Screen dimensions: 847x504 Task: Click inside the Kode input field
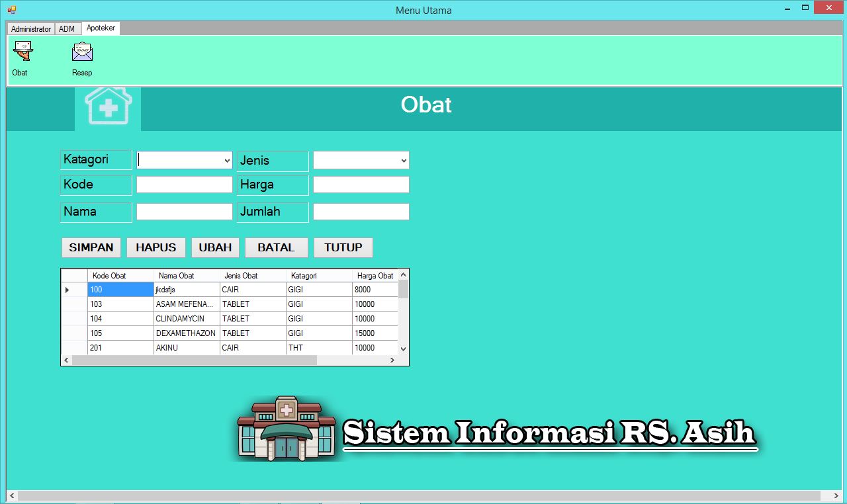click(x=184, y=185)
